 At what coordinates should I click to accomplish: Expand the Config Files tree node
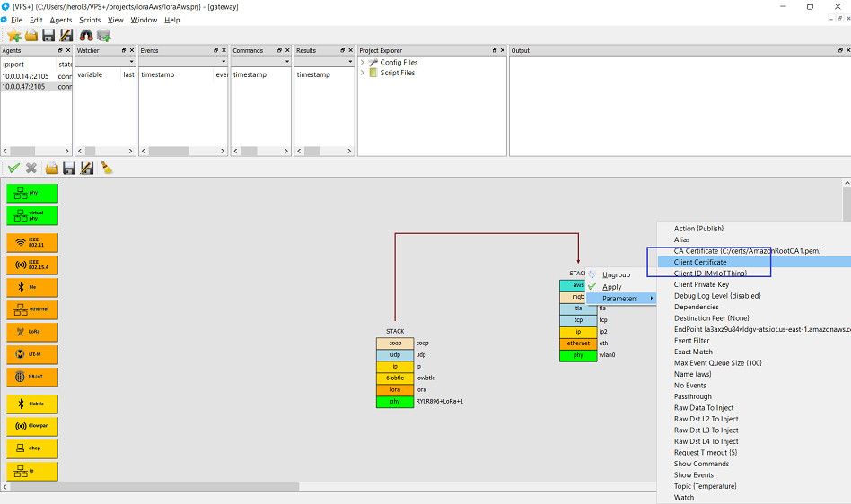(364, 63)
